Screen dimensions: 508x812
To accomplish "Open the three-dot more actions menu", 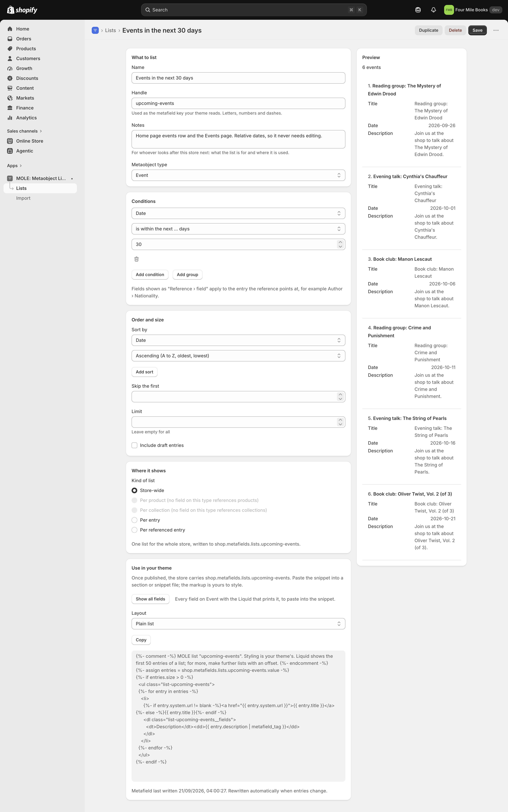I will [x=496, y=30].
